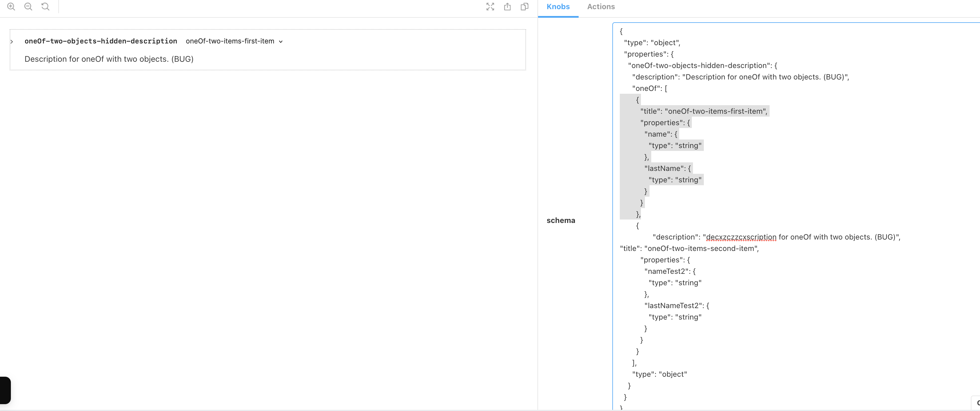Click the misspelled decxzczzcxscription word in schema
The height and width of the screenshot is (411, 980).
pos(741,237)
